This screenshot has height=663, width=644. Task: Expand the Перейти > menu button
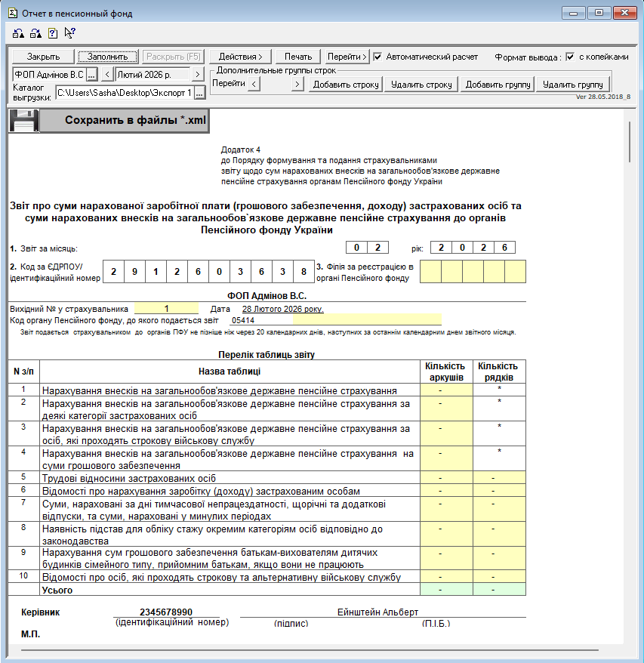coord(347,57)
